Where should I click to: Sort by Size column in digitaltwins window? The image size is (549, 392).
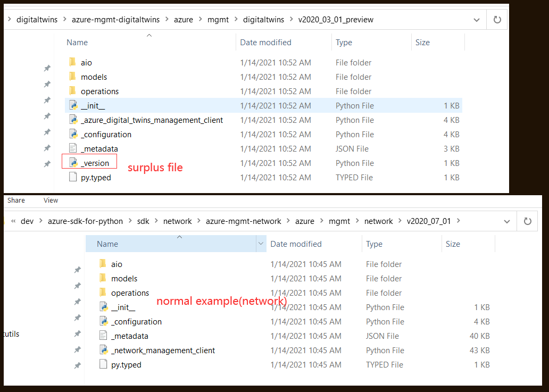tap(422, 43)
